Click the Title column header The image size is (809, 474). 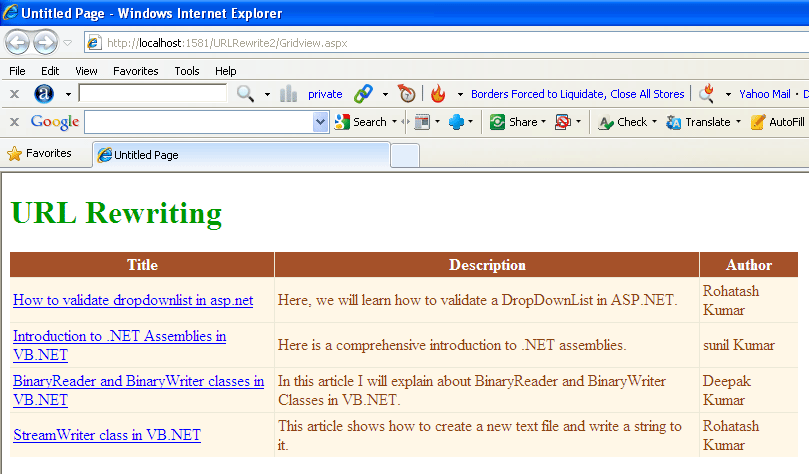142,265
